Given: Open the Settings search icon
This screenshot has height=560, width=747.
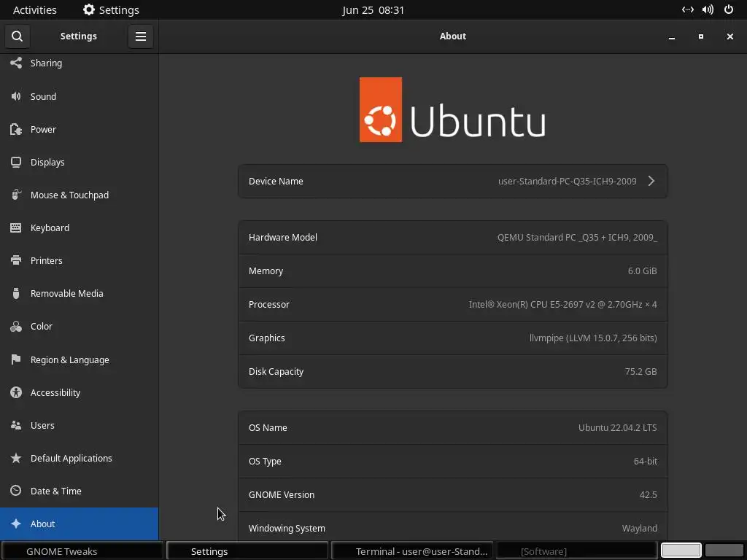Looking at the screenshot, I should coord(18,36).
